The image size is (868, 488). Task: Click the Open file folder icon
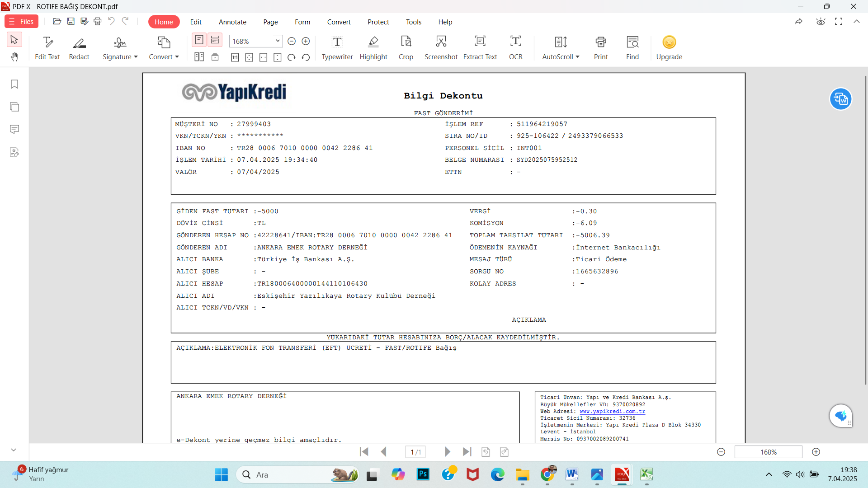tap(57, 21)
